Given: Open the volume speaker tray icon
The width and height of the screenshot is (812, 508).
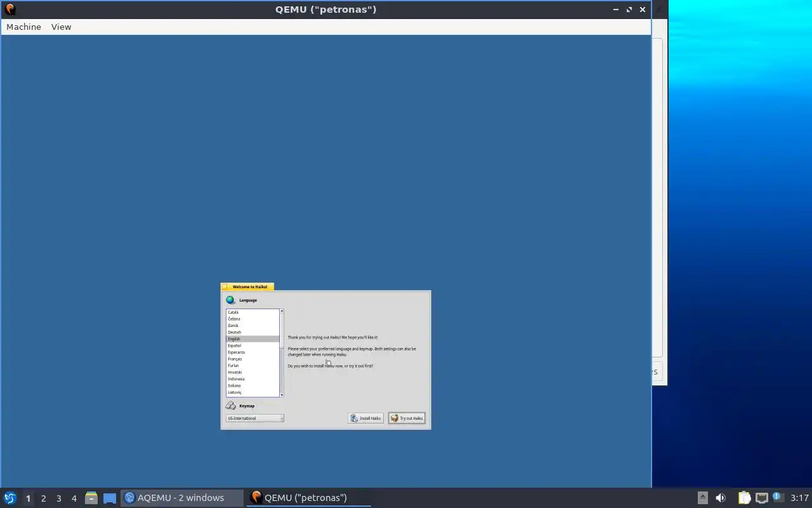Looking at the screenshot, I should 721,498.
